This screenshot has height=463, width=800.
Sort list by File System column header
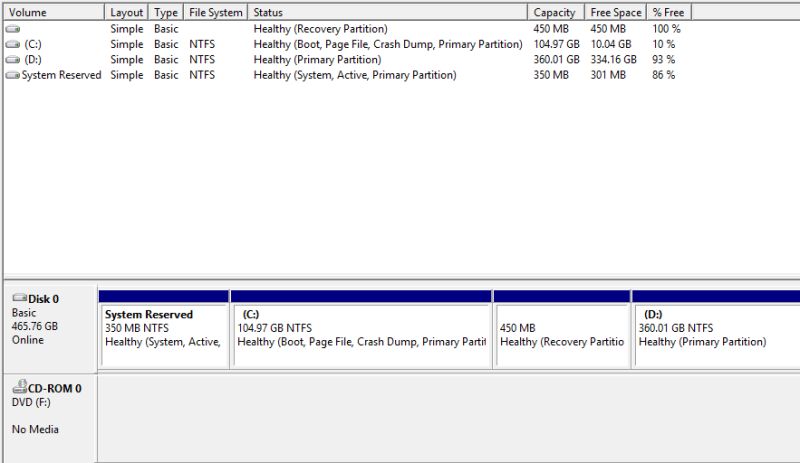(x=215, y=12)
